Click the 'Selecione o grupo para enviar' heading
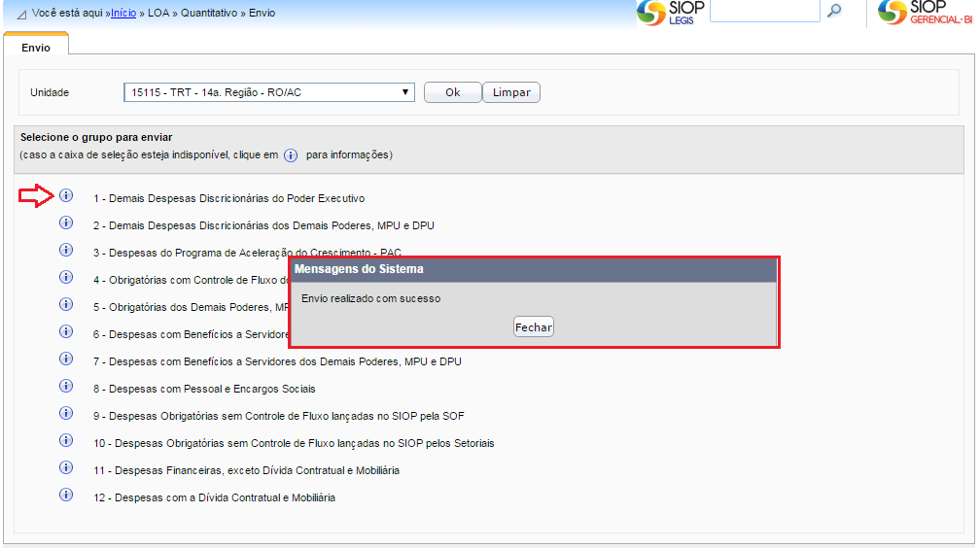The width and height of the screenshot is (980, 548). click(x=96, y=137)
